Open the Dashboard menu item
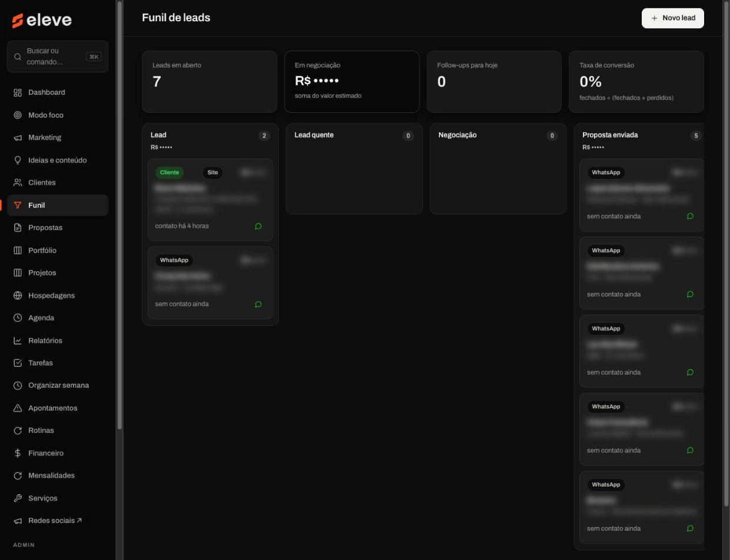730x560 pixels. (58, 92)
